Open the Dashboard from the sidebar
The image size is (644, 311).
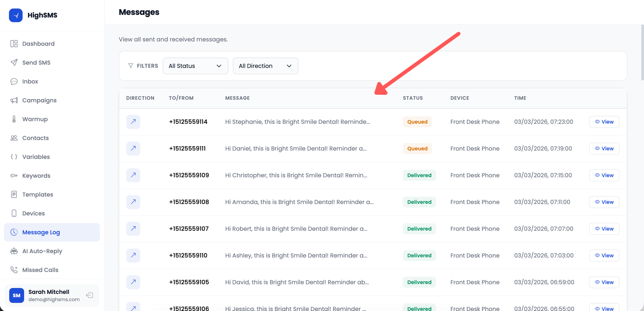pyautogui.click(x=38, y=43)
